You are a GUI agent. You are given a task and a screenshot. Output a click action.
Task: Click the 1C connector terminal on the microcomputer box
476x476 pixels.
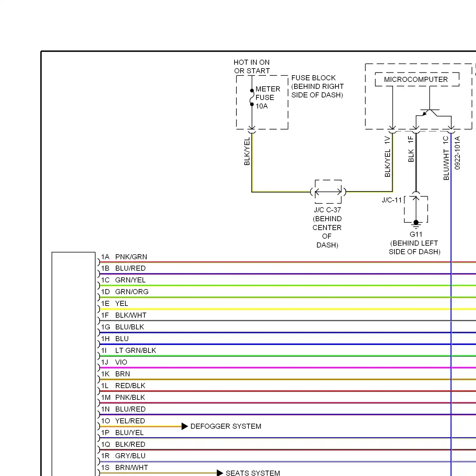coord(451,129)
